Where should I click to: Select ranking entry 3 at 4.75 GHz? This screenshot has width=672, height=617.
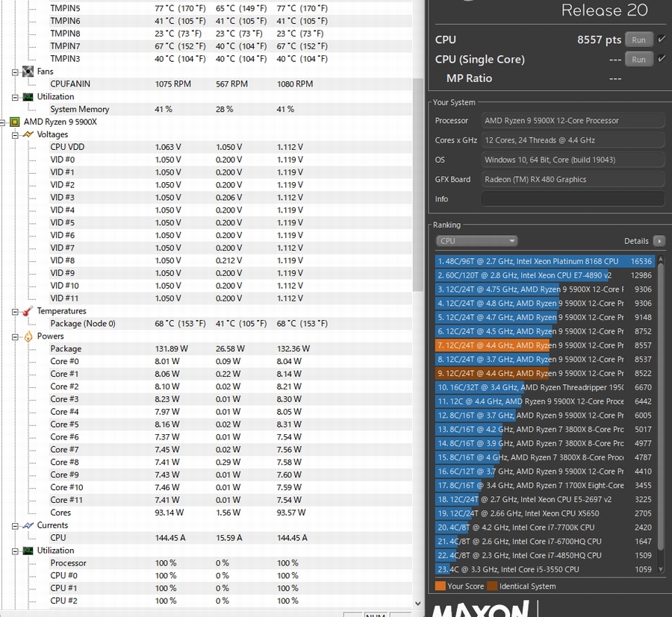(x=545, y=289)
